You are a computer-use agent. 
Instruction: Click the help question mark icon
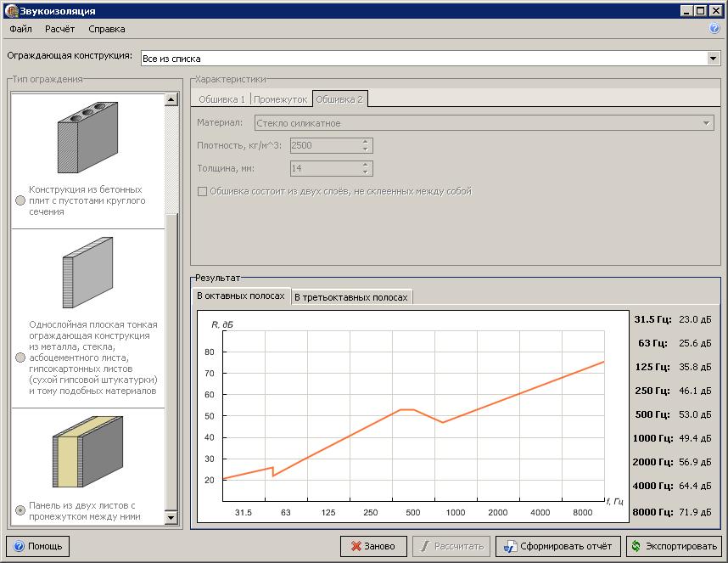[x=714, y=28]
